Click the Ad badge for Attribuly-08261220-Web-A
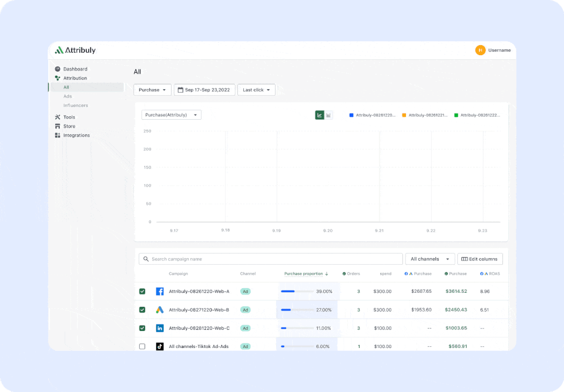The width and height of the screenshot is (564, 392). (x=246, y=292)
